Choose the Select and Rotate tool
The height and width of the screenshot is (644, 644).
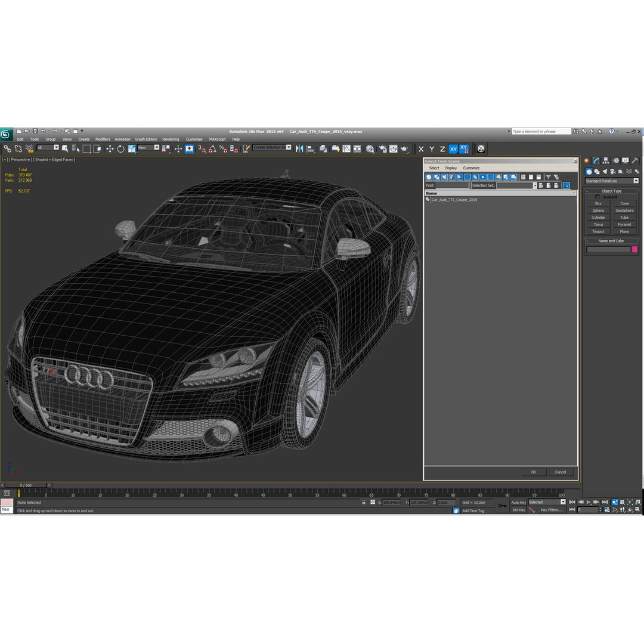click(x=120, y=148)
